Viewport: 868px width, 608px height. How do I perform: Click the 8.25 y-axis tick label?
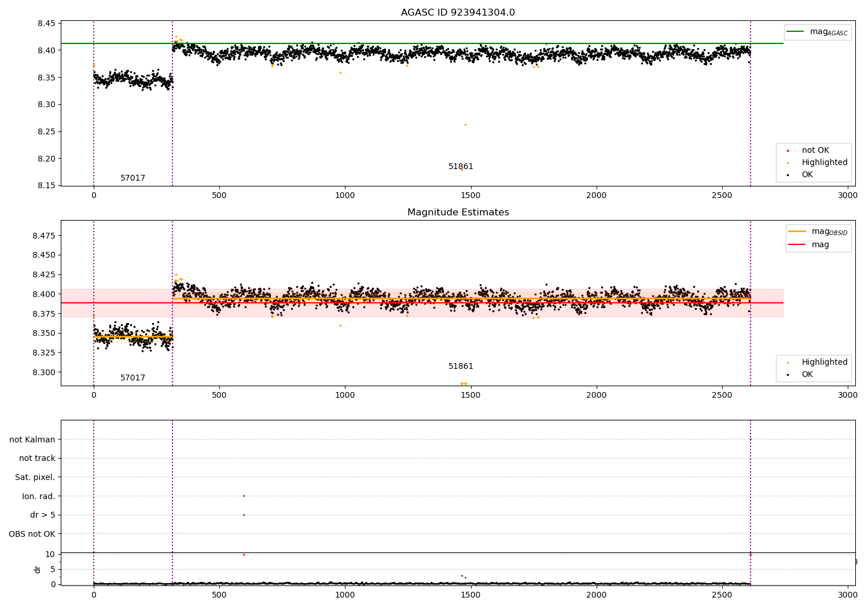pos(47,132)
